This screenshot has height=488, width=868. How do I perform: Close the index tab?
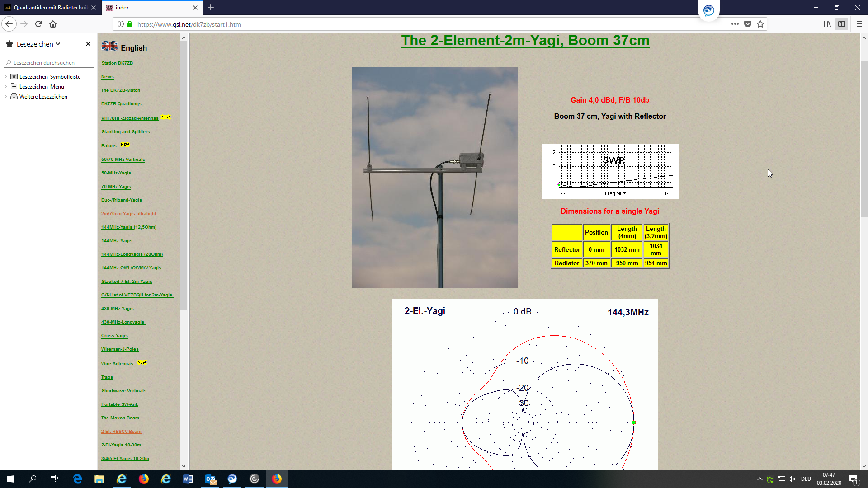[x=195, y=8]
